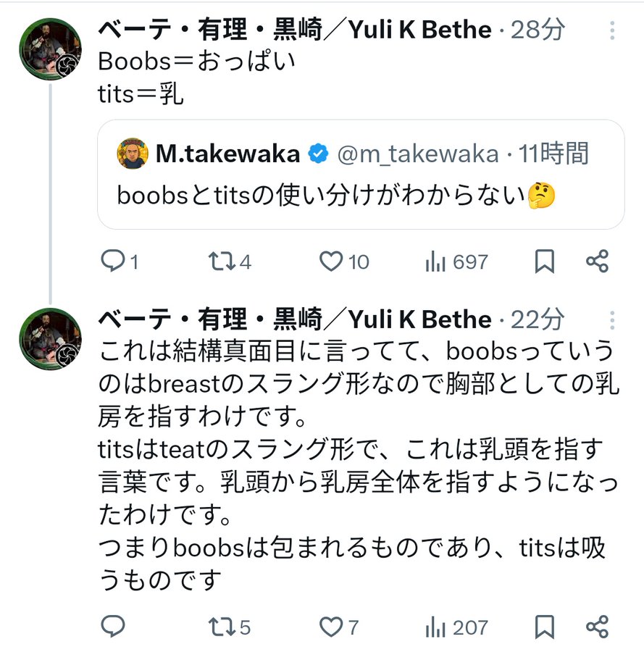
Task: Open more options menu on second tweet
Action: (x=612, y=319)
